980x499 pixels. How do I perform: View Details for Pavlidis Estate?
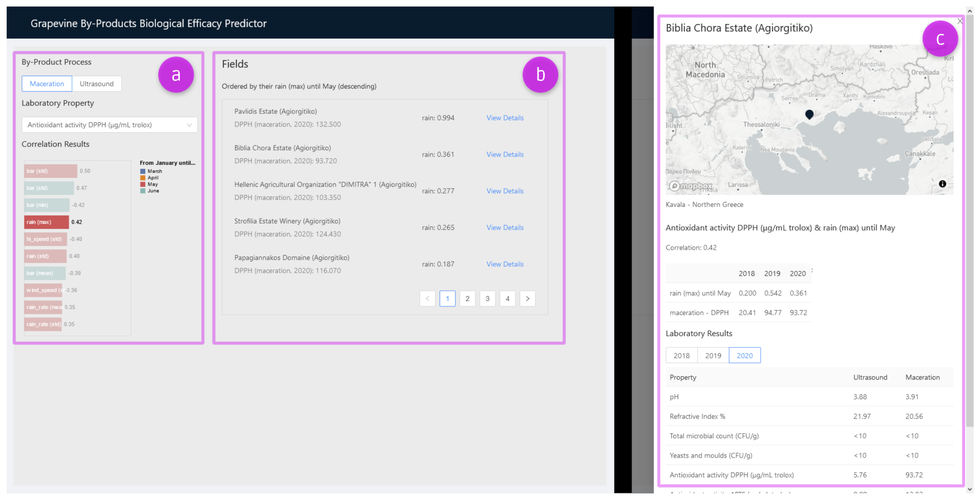[505, 118]
